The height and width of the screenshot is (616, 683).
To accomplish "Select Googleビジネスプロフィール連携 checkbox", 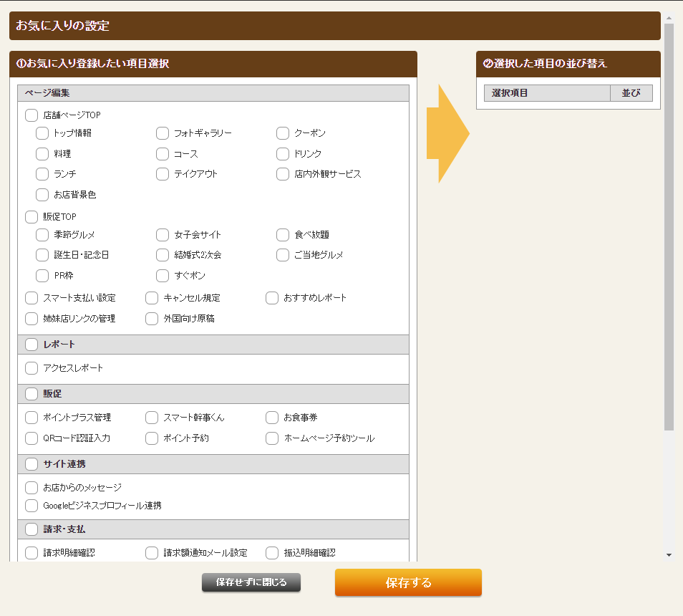I will tap(32, 506).
